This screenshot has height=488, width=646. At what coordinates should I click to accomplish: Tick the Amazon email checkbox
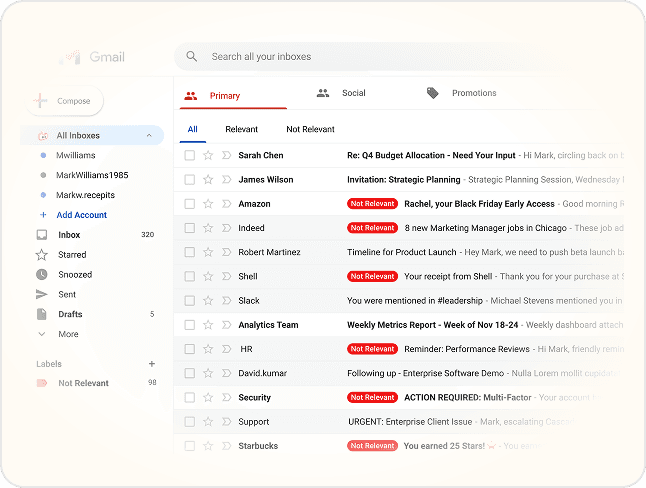tap(190, 204)
